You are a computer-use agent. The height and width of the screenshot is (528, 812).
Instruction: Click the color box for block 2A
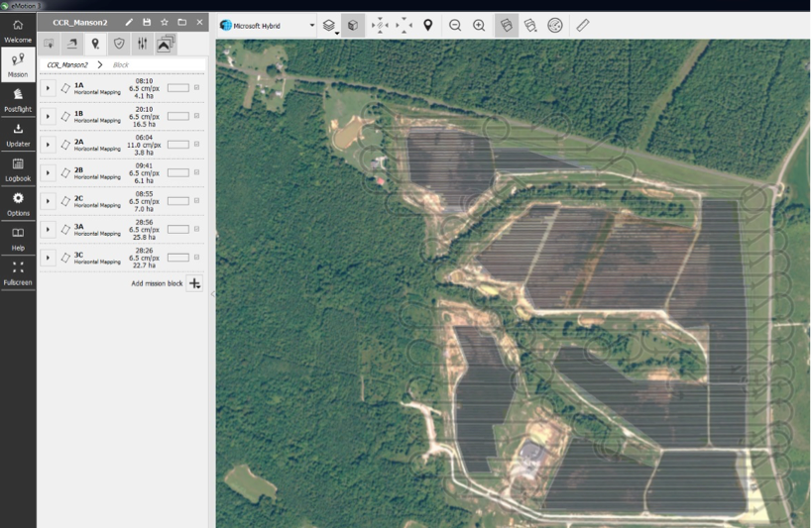coord(178,145)
